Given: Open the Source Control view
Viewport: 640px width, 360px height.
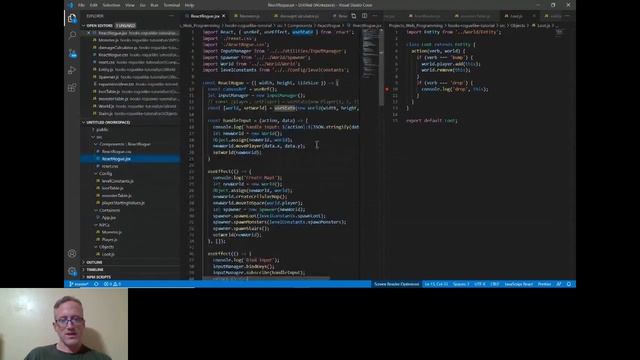Looking at the screenshot, I should coord(72,53).
